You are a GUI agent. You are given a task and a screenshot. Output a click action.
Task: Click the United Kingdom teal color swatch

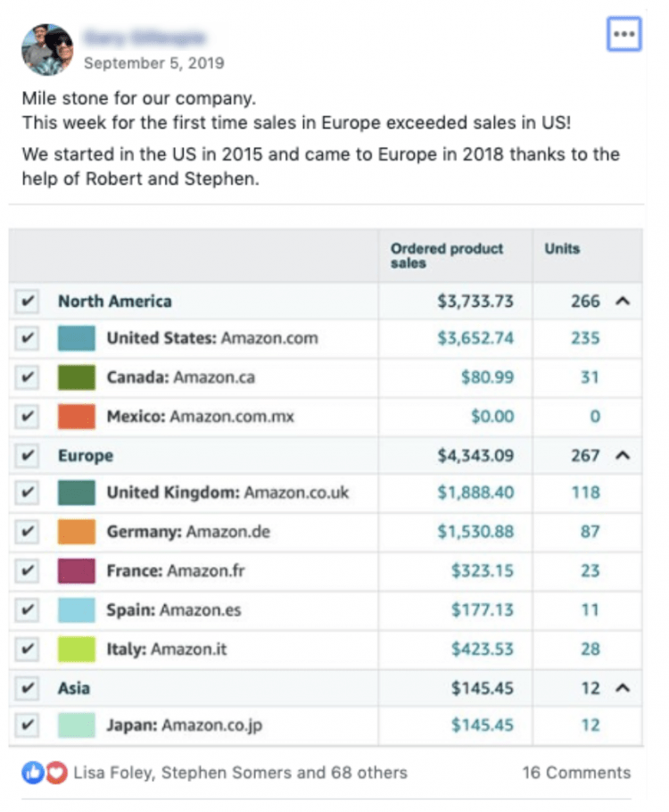click(x=77, y=493)
